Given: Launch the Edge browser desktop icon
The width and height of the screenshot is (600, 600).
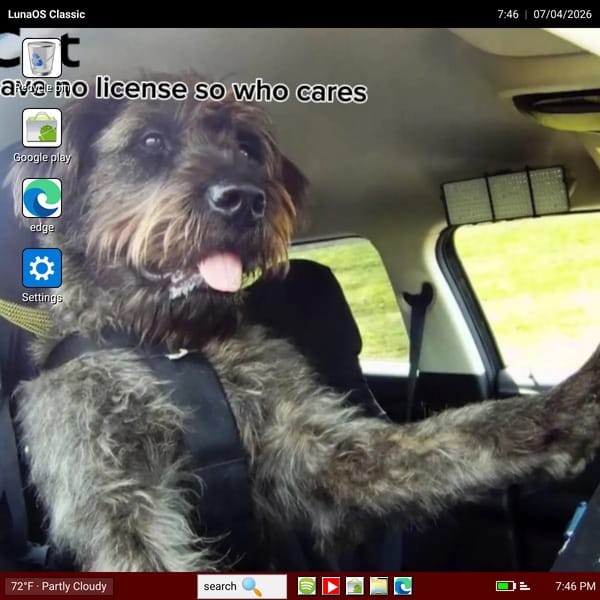Looking at the screenshot, I should [x=42, y=198].
